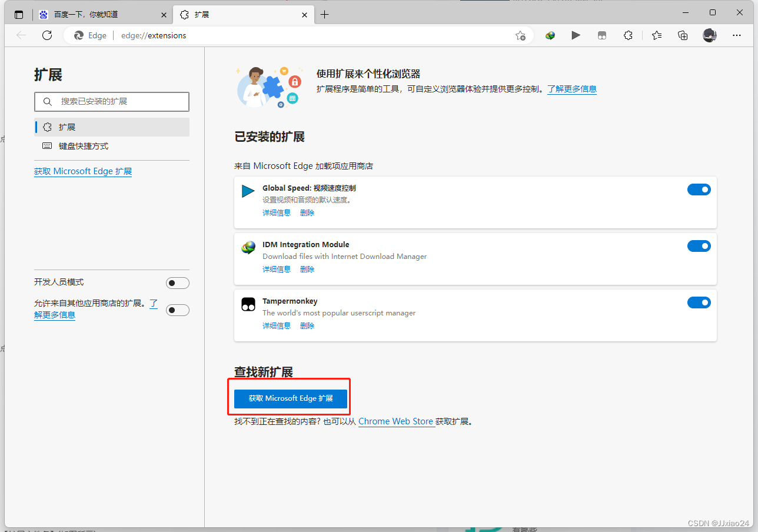The image size is (758, 532).
Task: Click the 查找新扩展 heading
Action: click(x=264, y=372)
